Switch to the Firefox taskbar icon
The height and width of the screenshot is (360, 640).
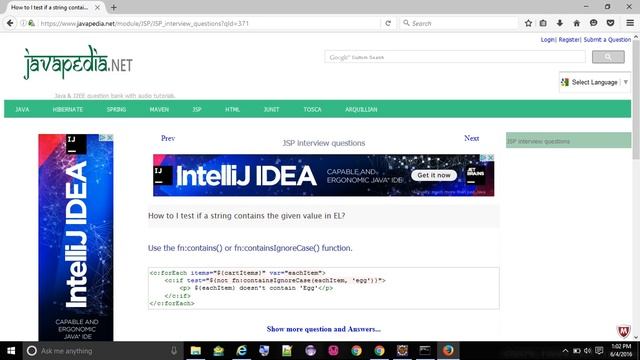(x=448, y=351)
